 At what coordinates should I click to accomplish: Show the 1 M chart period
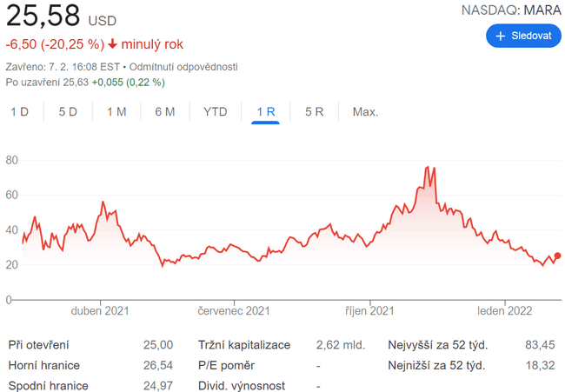coord(116,111)
